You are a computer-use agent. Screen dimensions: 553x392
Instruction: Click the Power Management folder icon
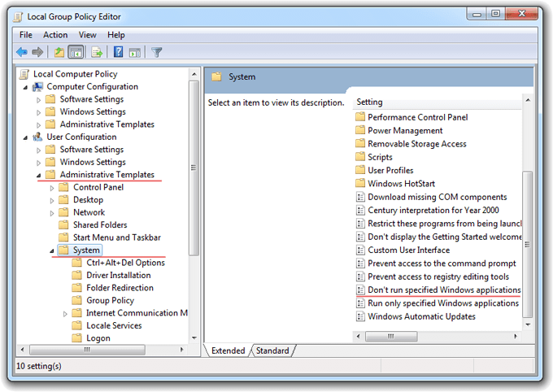360,130
